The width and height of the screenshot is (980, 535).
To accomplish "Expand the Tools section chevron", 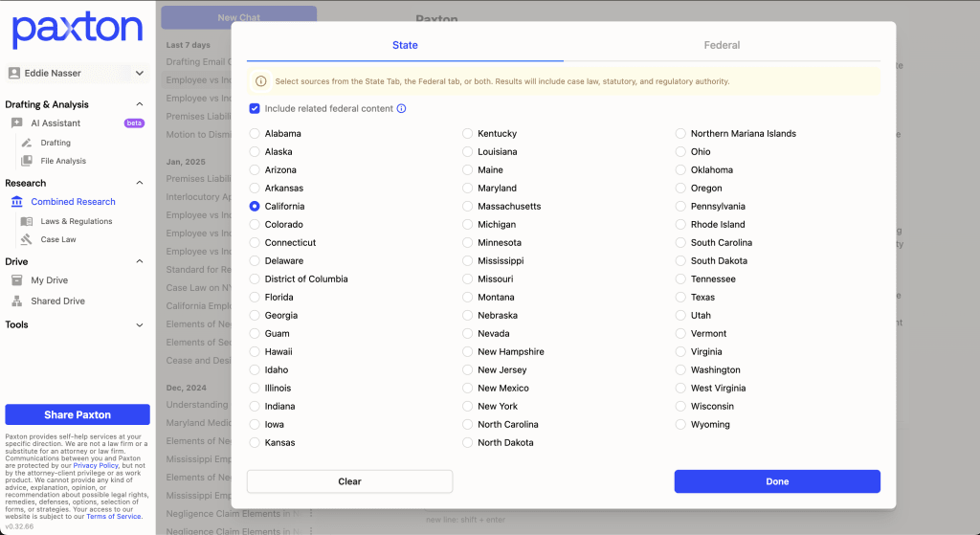I will pos(140,325).
